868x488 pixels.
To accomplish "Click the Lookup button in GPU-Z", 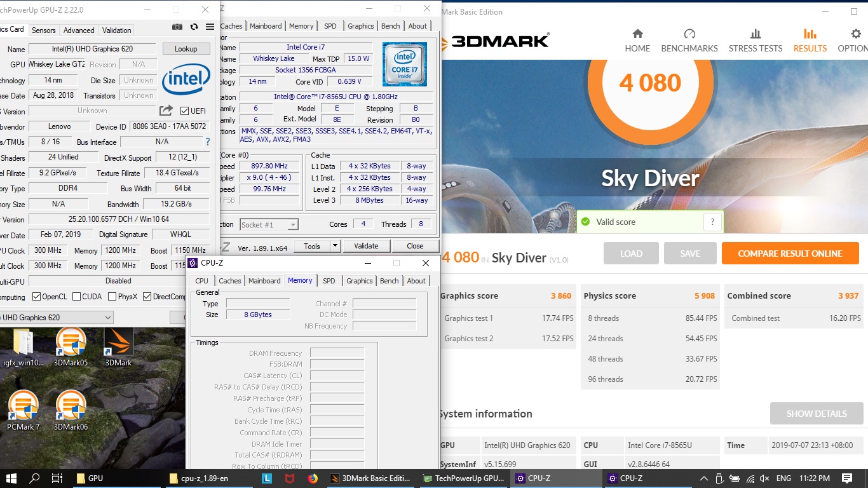I will pos(186,49).
